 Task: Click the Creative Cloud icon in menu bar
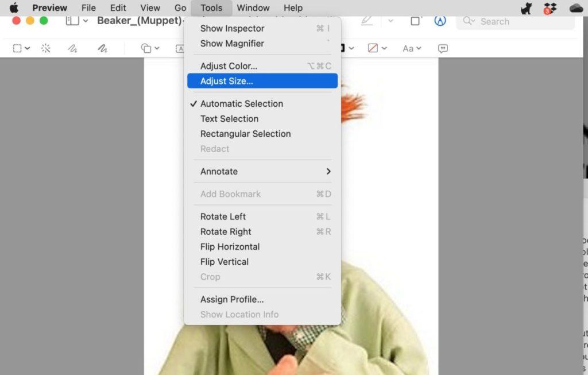point(576,8)
